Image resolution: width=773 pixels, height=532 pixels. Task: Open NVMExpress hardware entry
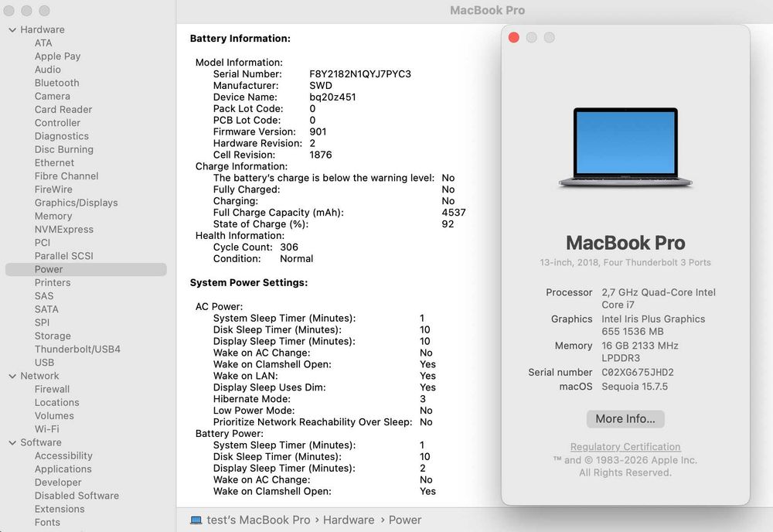[x=63, y=229]
